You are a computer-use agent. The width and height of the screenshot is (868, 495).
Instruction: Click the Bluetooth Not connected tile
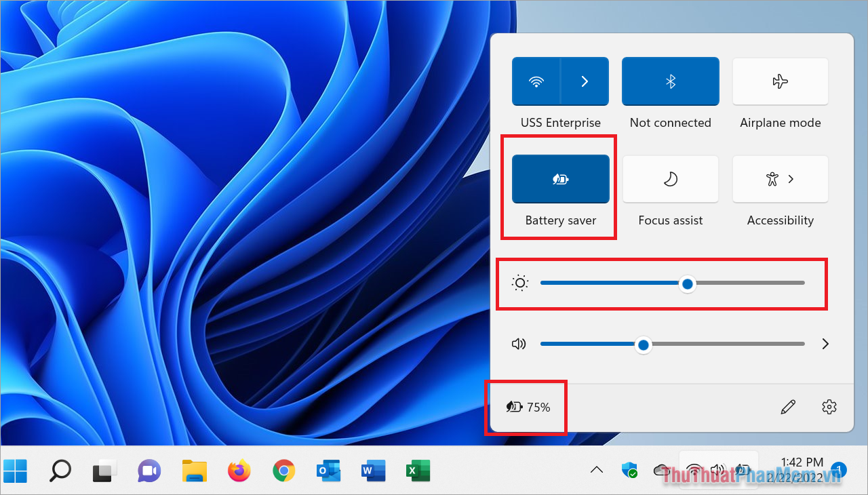click(x=670, y=81)
